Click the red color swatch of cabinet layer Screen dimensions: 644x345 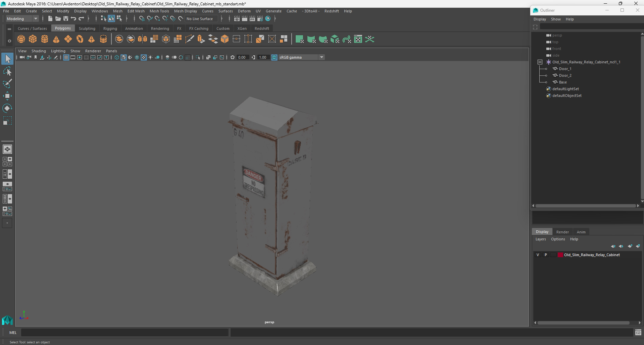coord(560,255)
